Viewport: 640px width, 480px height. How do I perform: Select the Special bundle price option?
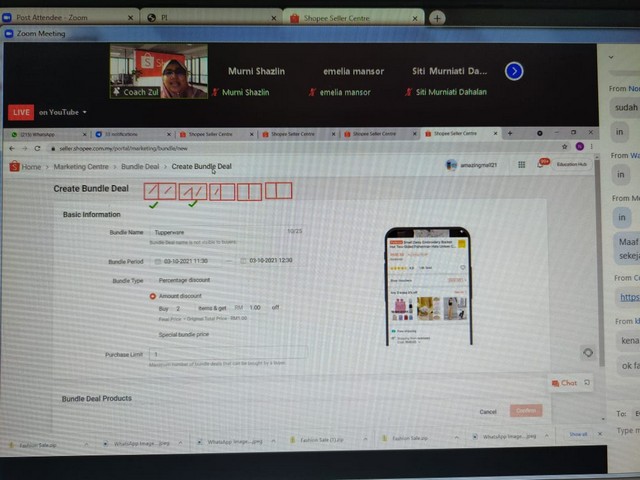[x=184, y=335]
